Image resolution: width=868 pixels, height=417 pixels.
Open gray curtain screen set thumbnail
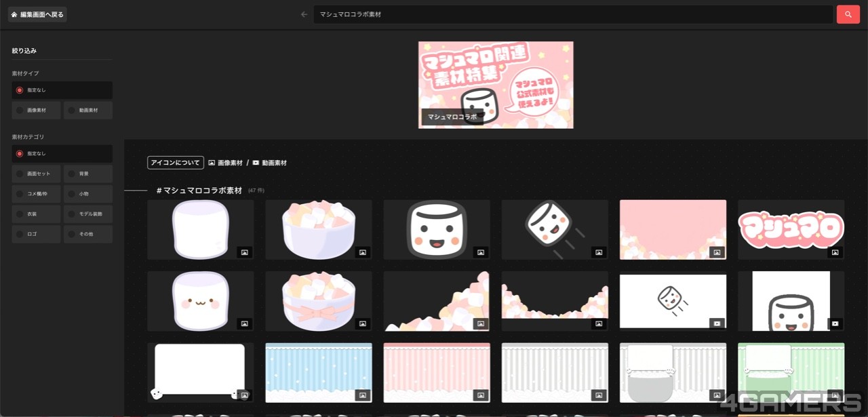(x=673, y=372)
